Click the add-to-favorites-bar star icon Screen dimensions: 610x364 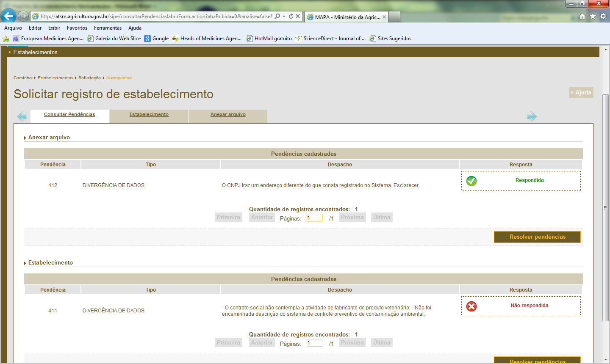(6, 39)
